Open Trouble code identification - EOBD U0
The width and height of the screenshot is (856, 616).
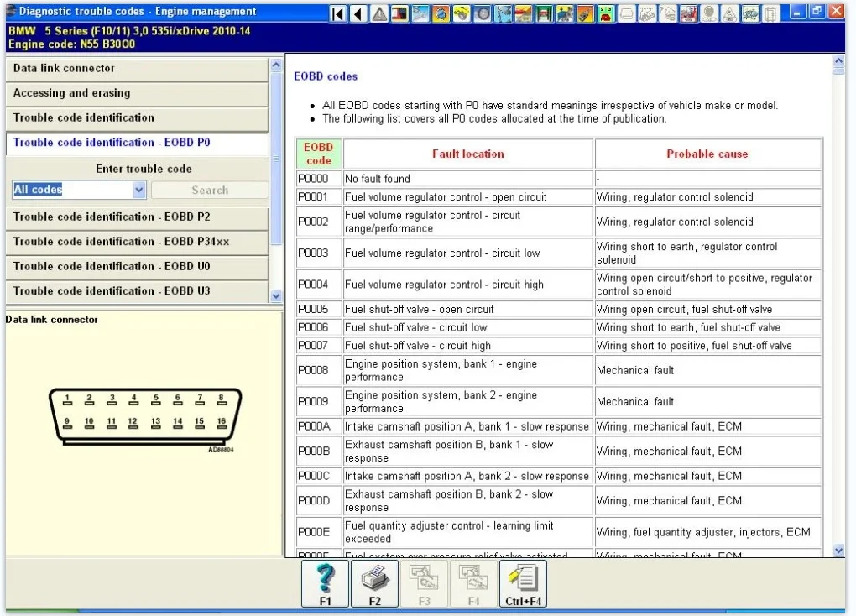(136, 267)
